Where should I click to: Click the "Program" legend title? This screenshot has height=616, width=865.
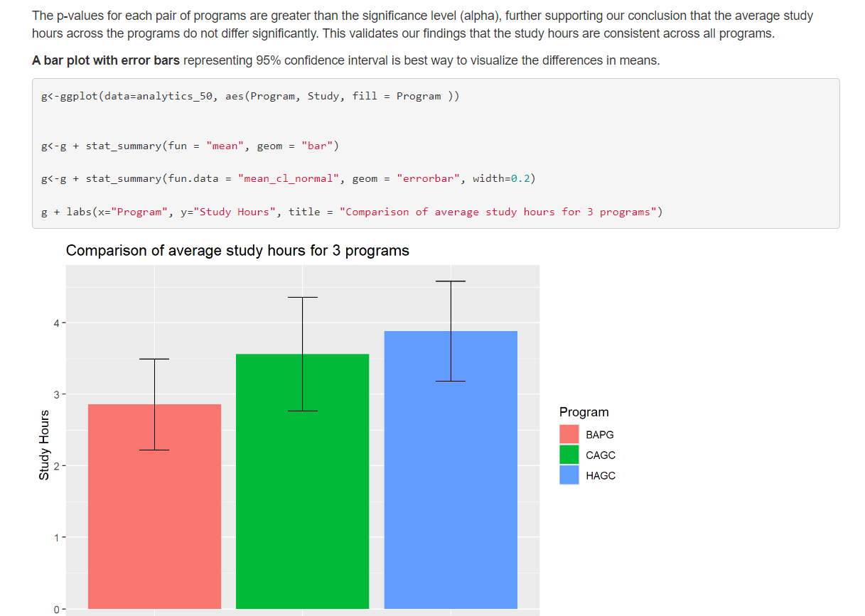584,412
